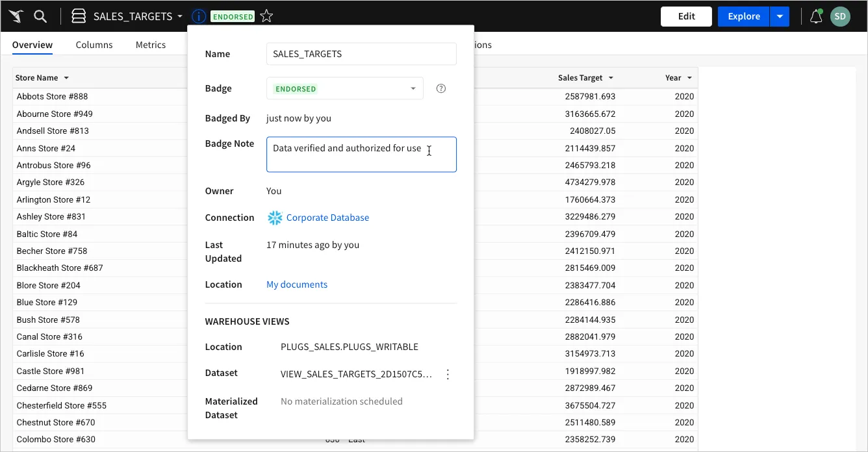868x452 pixels.
Task: Click the Sales Target column header
Action: [580, 78]
